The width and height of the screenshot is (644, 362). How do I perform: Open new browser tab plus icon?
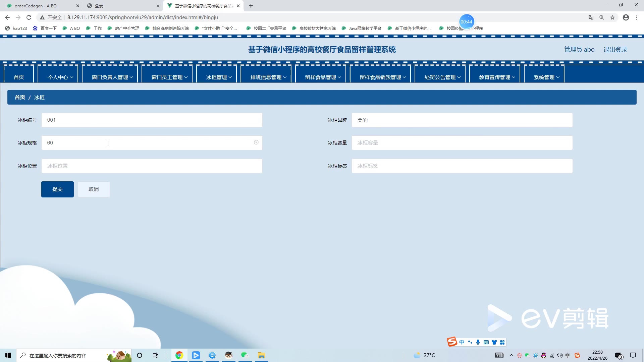click(251, 6)
